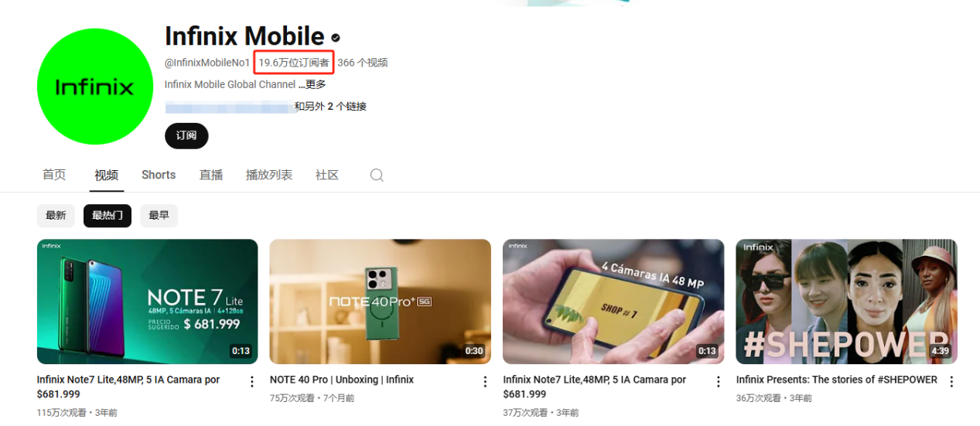Open the Infinix green circular channel avatar
The image size is (980, 426).
tap(95, 87)
